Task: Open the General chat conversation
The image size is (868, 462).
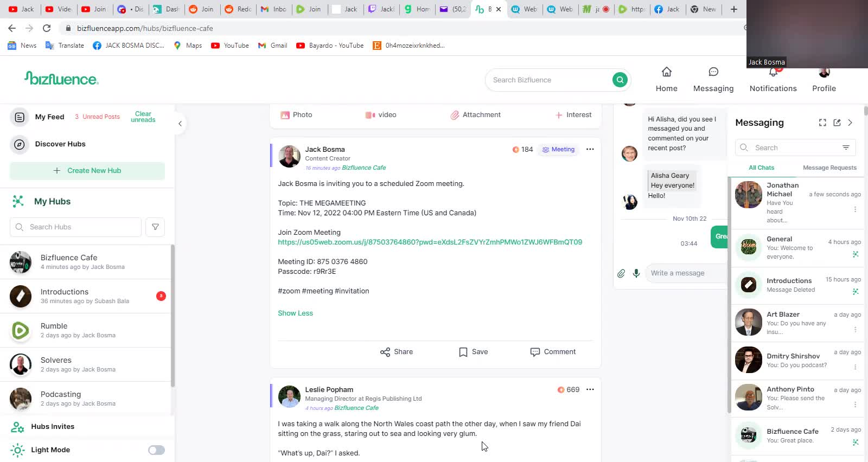Action: [797, 248]
